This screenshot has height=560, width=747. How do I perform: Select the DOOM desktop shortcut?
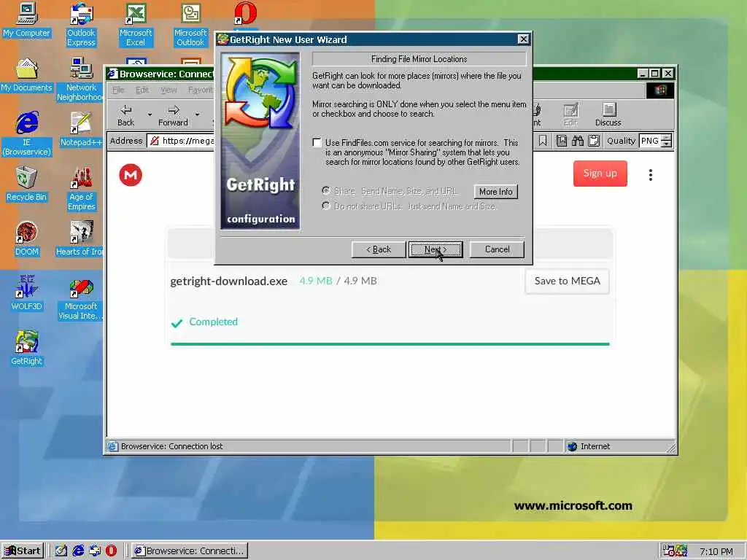(27, 239)
